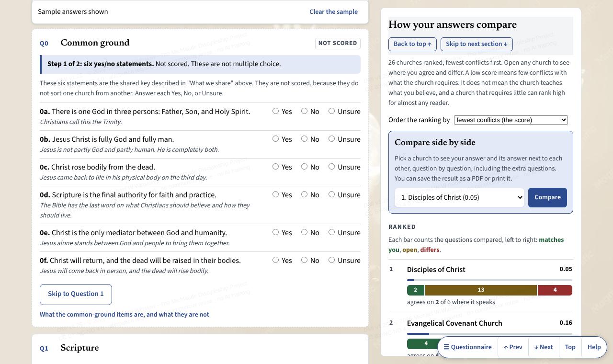
Task: Click the Q1 Scripture heading
Action: [x=79, y=348]
